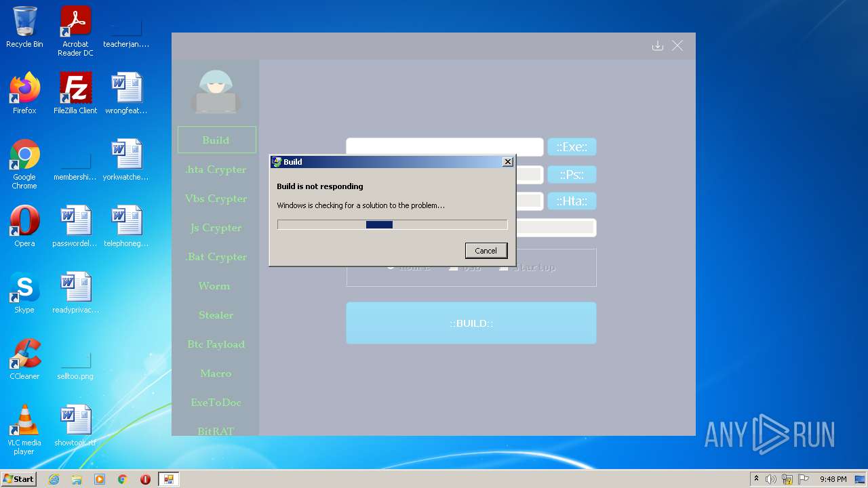
Task: Open the Vbs Crypter section
Action: click(216, 199)
